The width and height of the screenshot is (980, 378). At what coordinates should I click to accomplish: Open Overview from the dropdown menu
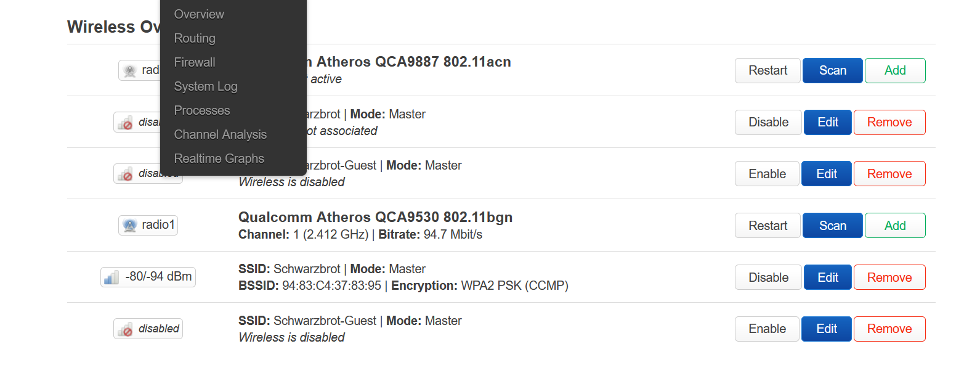(x=199, y=14)
